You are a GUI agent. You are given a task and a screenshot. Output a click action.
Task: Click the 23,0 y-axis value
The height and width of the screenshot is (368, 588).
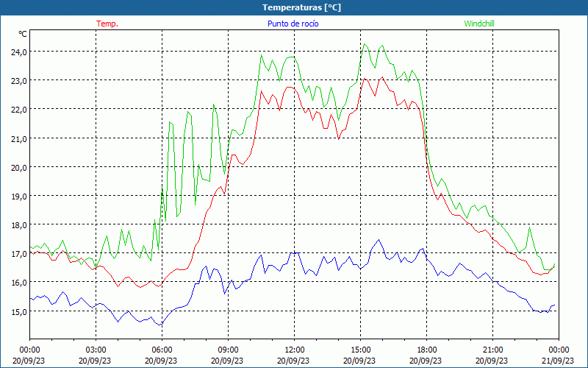point(18,81)
